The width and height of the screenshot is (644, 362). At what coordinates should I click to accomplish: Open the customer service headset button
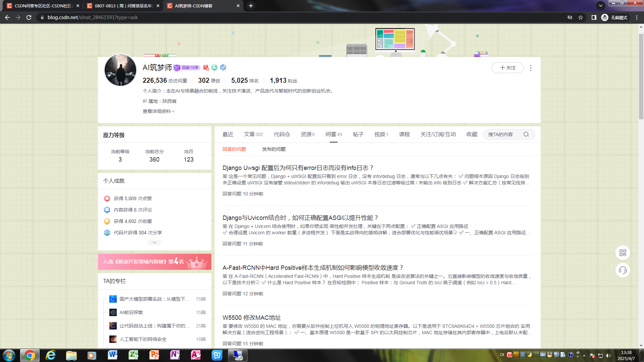point(623,270)
